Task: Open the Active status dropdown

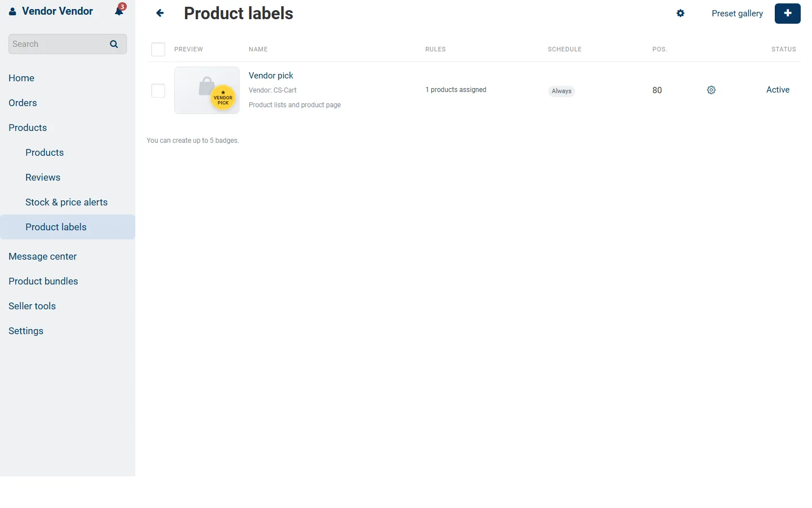Action: tap(778, 90)
